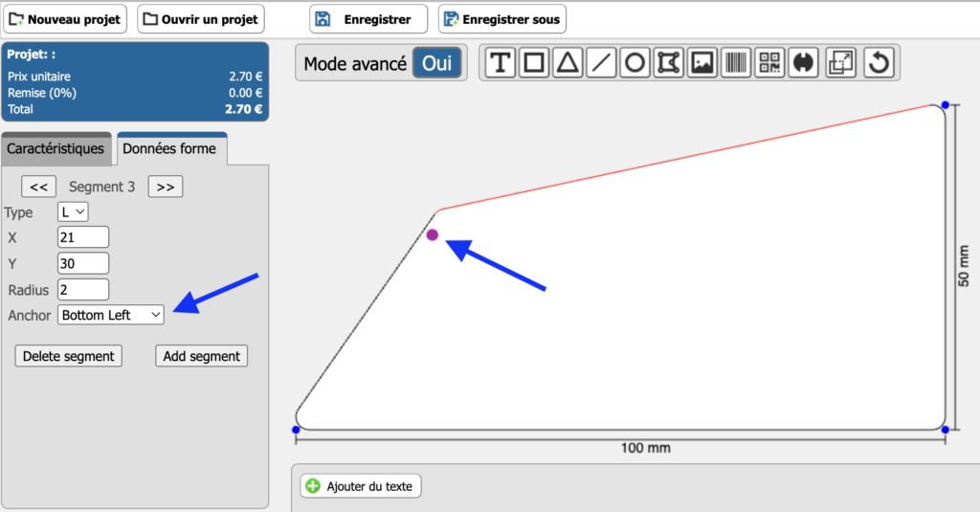980x512 pixels.
Task: Click the 'Total' amount 2.70 €
Action: point(244,109)
